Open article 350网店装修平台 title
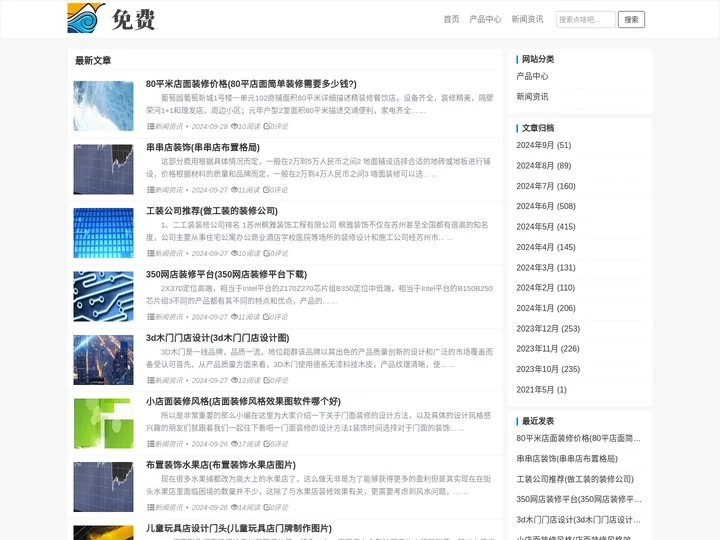This screenshot has height=540, width=720. pyautogui.click(x=226, y=274)
